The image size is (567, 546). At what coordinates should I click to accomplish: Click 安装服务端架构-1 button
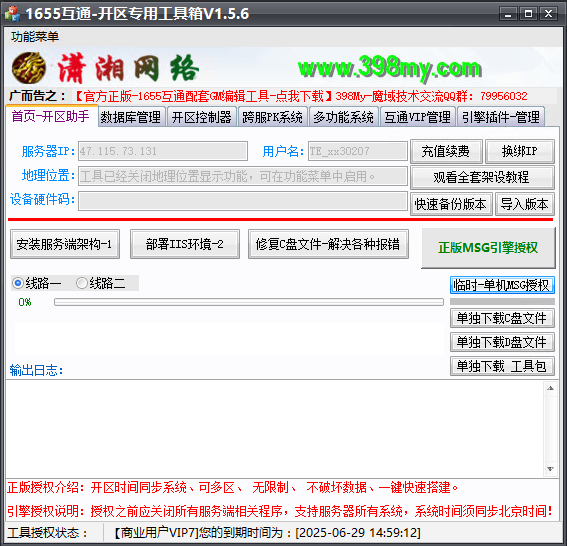click(x=65, y=244)
